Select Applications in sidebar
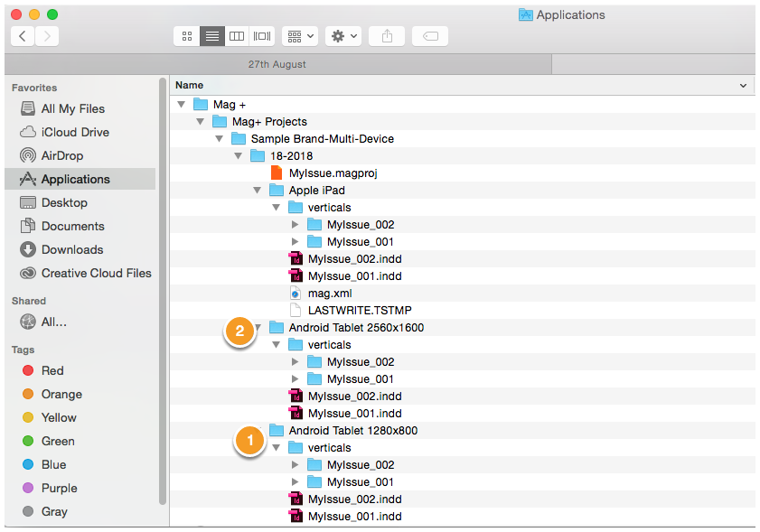The height and width of the screenshot is (532, 760). (80, 179)
